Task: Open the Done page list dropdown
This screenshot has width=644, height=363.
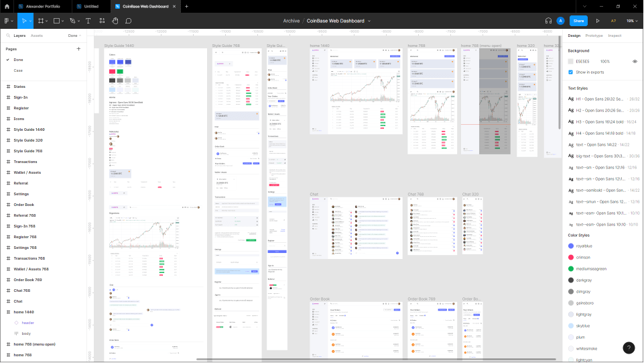Action: [74, 36]
